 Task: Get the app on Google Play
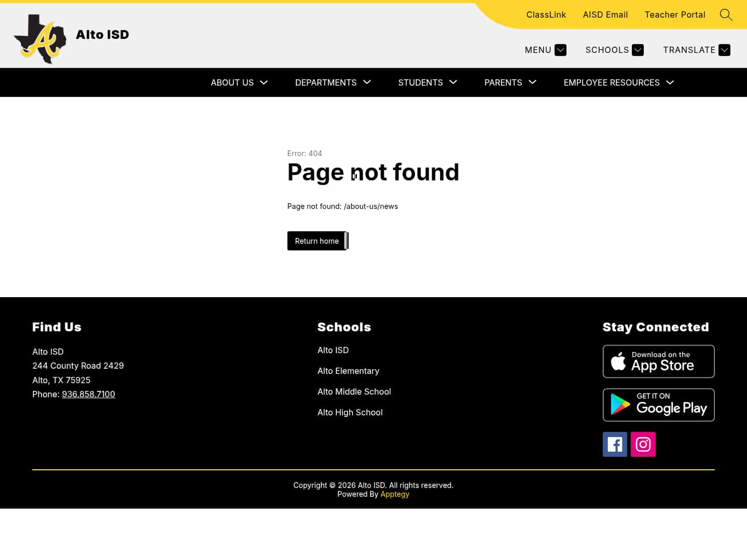[x=658, y=404]
